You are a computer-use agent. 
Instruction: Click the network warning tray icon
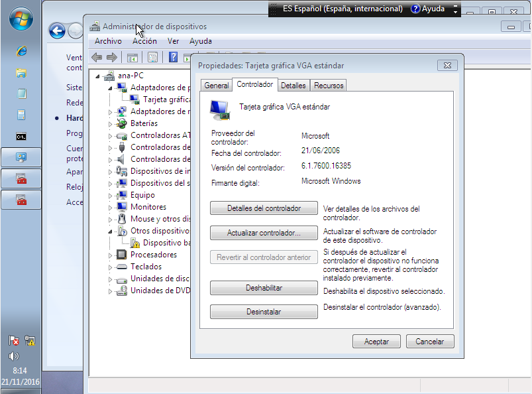pyautogui.click(x=30, y=340)
